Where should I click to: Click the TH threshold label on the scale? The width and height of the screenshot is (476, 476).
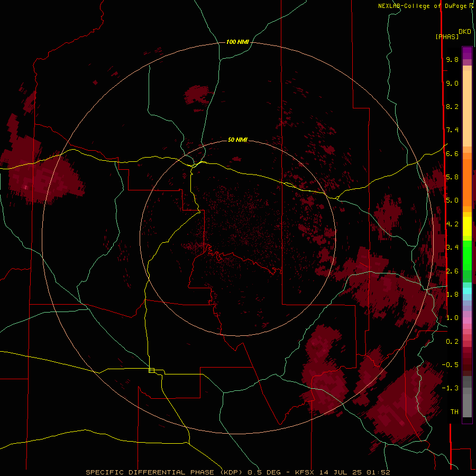pyautogui.click(x=454, y=412)
